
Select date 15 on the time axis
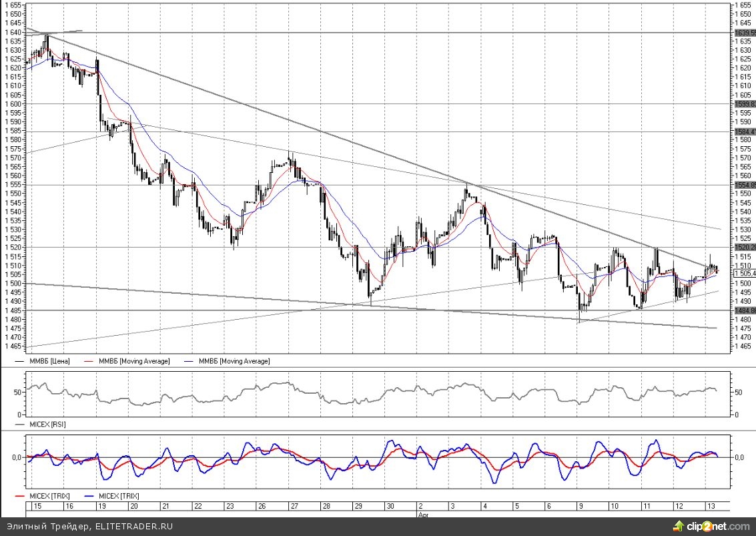(x=37, y=507)
